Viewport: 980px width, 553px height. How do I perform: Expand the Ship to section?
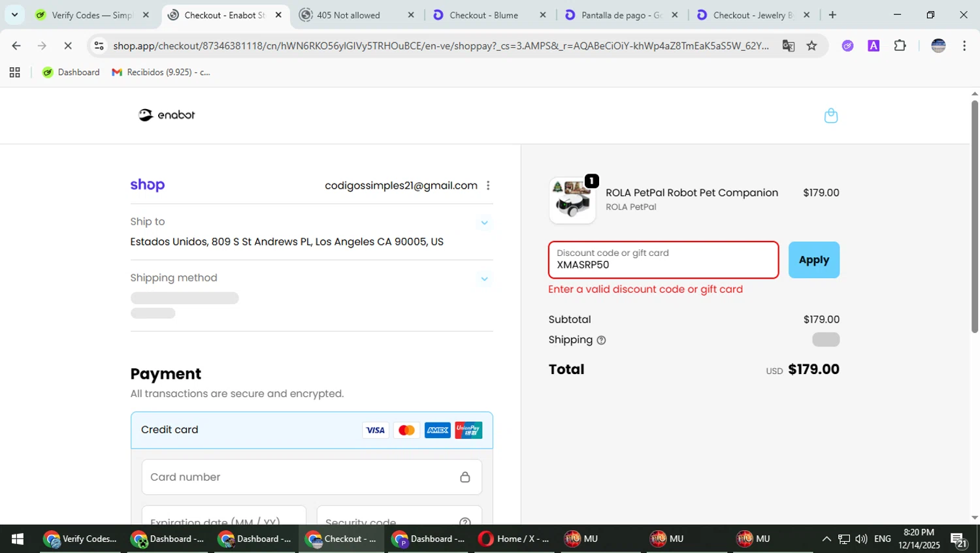coord(484,223)
